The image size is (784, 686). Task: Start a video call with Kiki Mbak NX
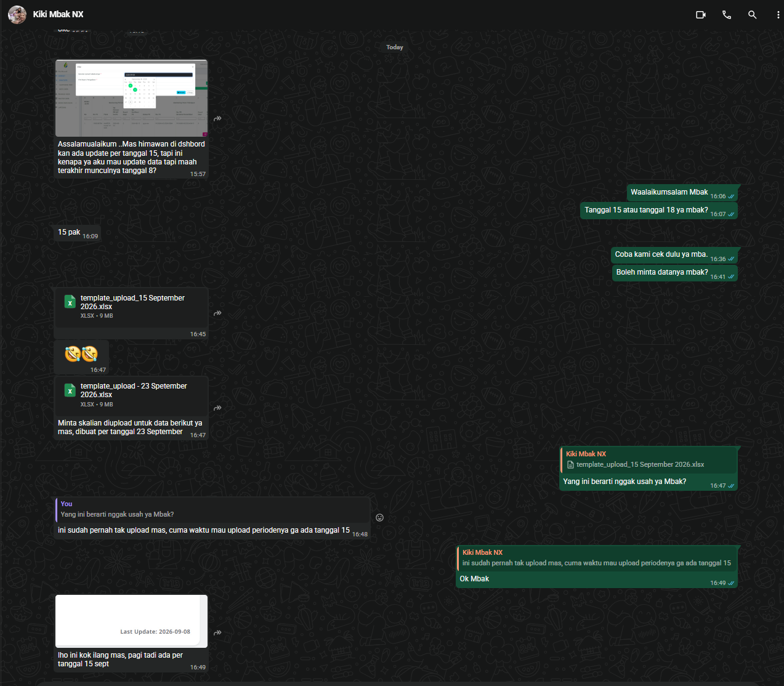(701, 15)
